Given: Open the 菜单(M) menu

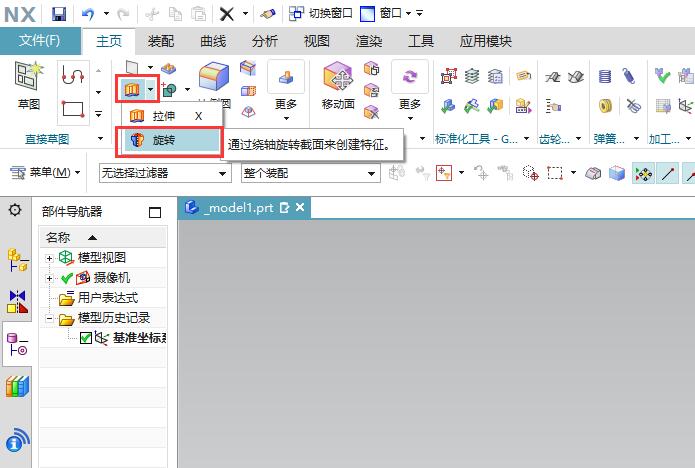Looking at the screenshot, I should tap(45, 172).
